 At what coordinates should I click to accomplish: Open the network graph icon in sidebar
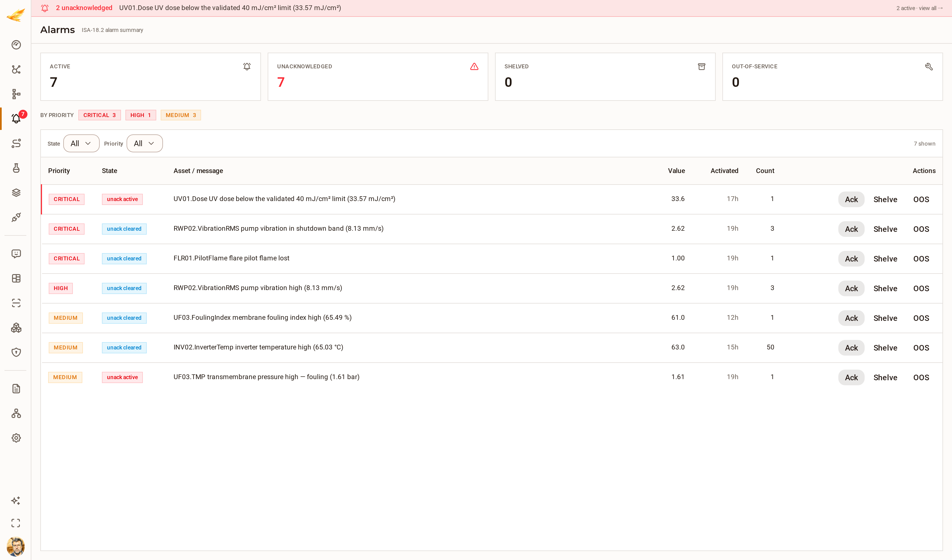[x=16, y=69]
